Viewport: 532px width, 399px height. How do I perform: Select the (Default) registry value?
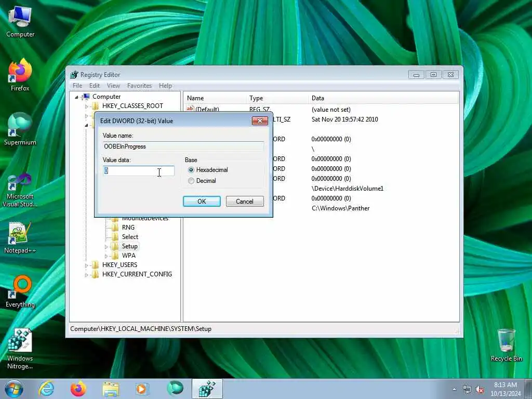(207, 109)
